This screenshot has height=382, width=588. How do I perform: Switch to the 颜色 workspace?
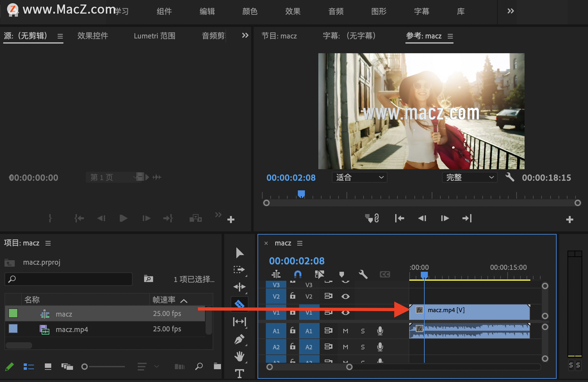point(250,11)
